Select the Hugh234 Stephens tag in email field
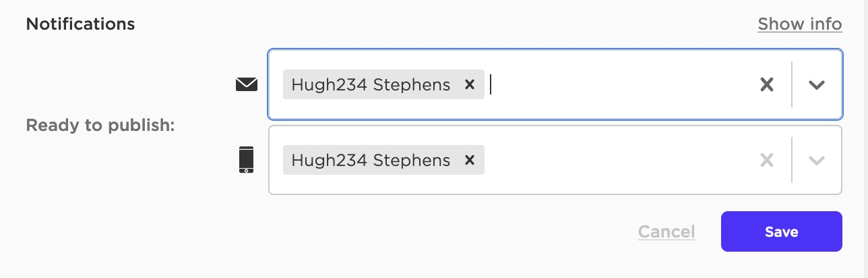This screenshot has height=278, width=868. [x=371, y=84]
